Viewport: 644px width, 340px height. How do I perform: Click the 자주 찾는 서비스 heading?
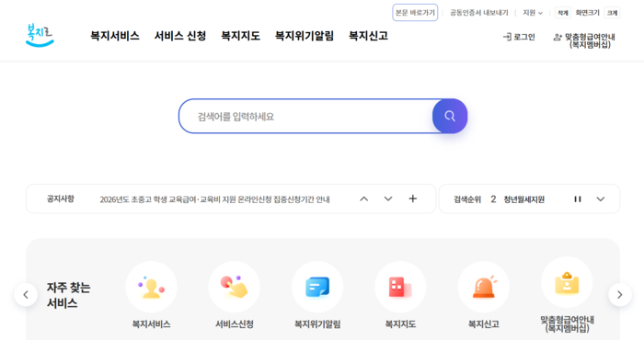click(x=68, y=295)
